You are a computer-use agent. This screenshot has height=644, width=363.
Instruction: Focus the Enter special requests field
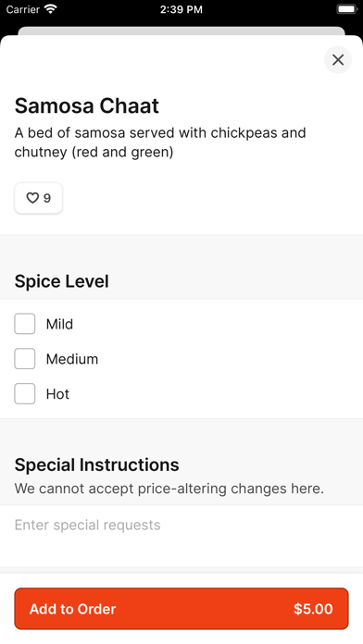pos(181,536)
